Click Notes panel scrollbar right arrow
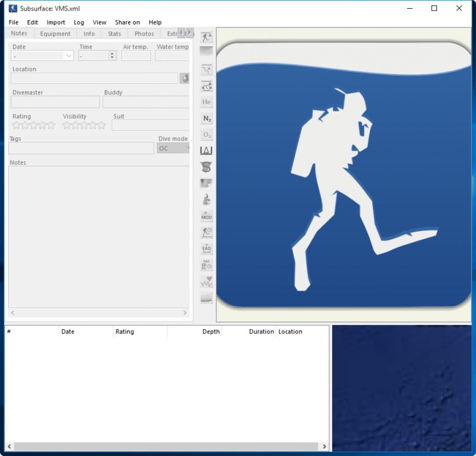 tap(184, 313)
